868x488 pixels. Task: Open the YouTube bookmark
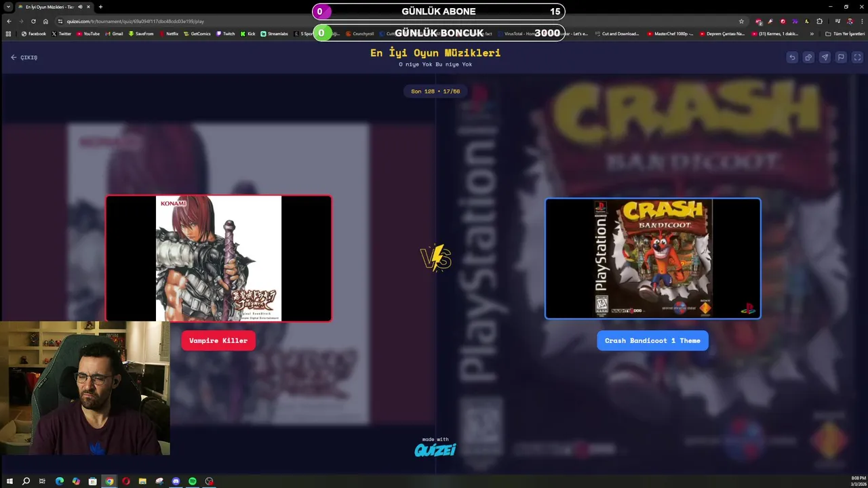click(x=88, y=34)
